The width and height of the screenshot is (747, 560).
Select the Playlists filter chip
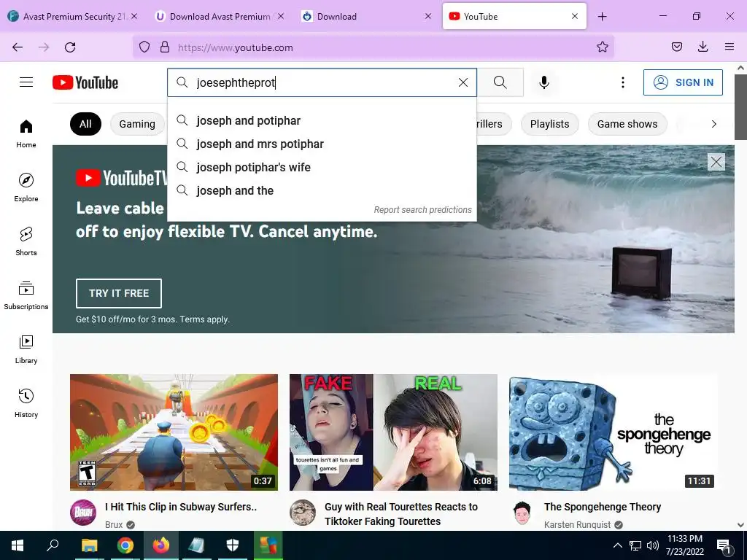point(550,124)
